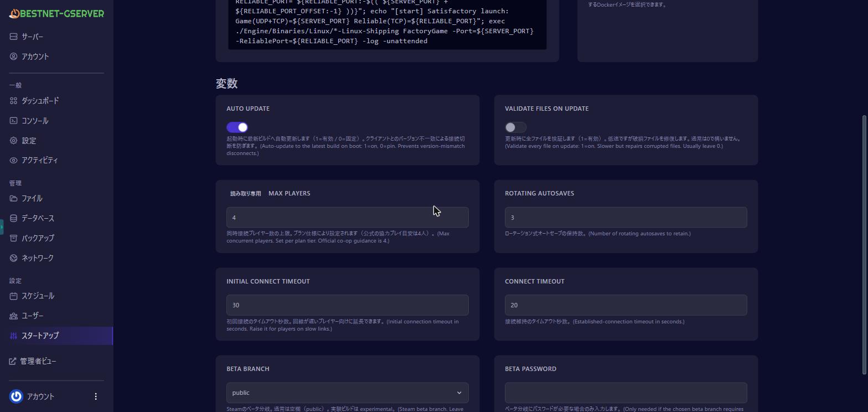Click the BESTNET-GSERVER logo
Viewport: 868px width, 412px height.
(56, 13)
